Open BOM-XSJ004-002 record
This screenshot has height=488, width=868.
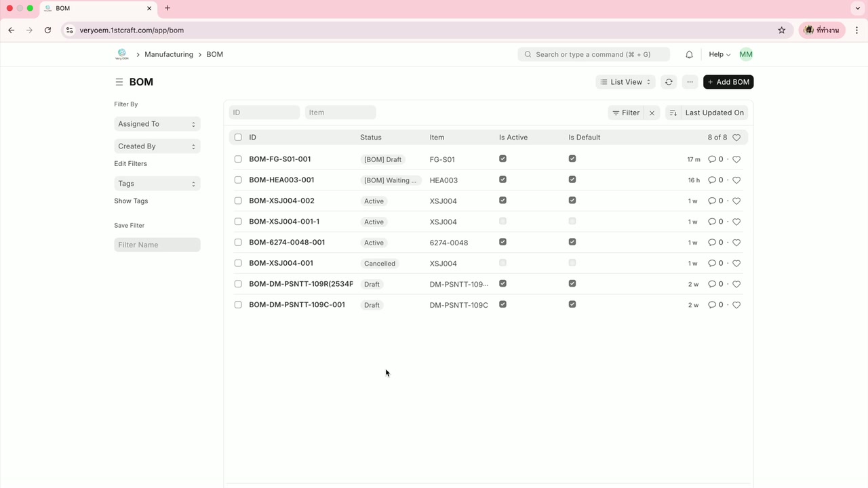pos(281,201)
